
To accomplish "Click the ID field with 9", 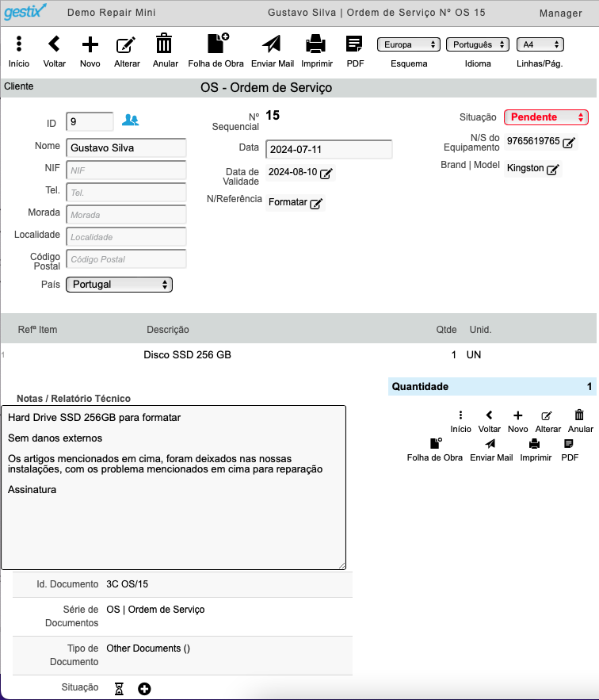I will [x=90, y=122].
